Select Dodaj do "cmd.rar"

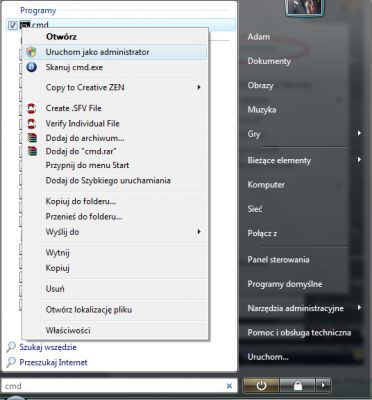pyautogui.click(x=116, y=152)
